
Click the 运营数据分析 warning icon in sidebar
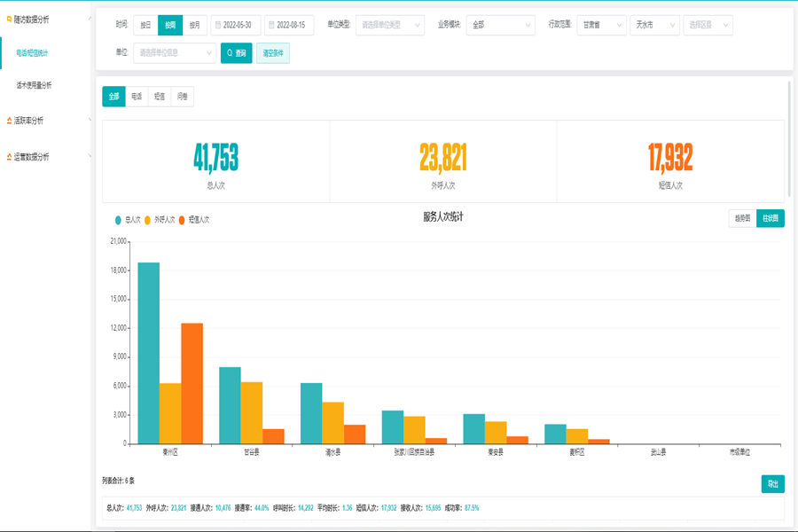click(9, 157)
